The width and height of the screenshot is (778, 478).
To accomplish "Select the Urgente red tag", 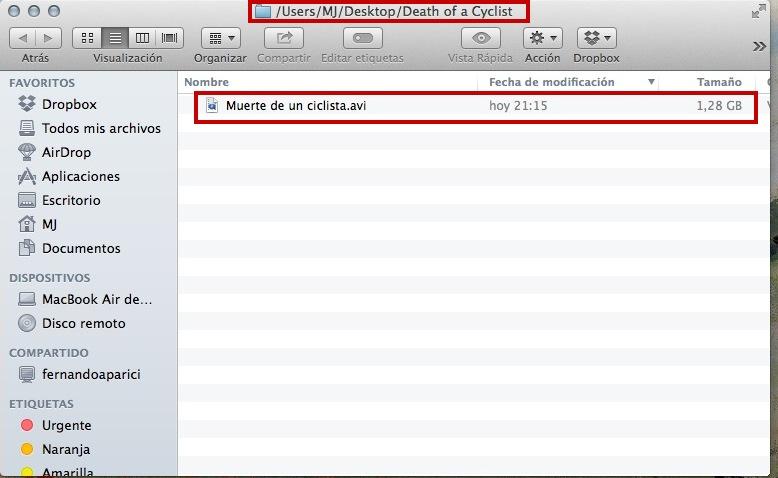I will (x=66, y=425).
